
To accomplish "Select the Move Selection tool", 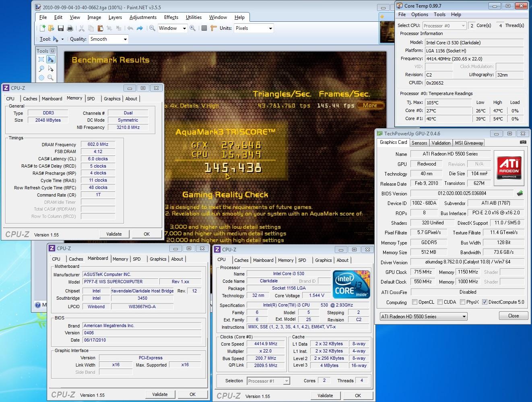I will click(51, 69).
